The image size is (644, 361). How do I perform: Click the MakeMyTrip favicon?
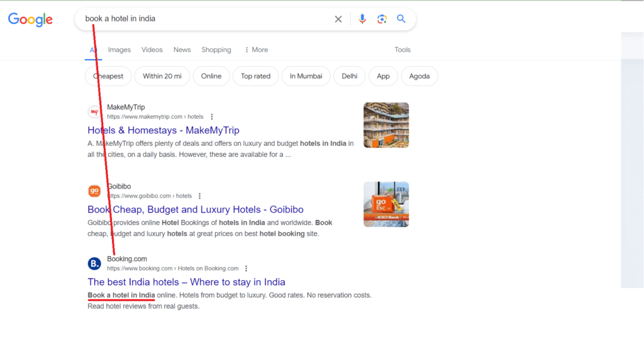pos(94,112)
